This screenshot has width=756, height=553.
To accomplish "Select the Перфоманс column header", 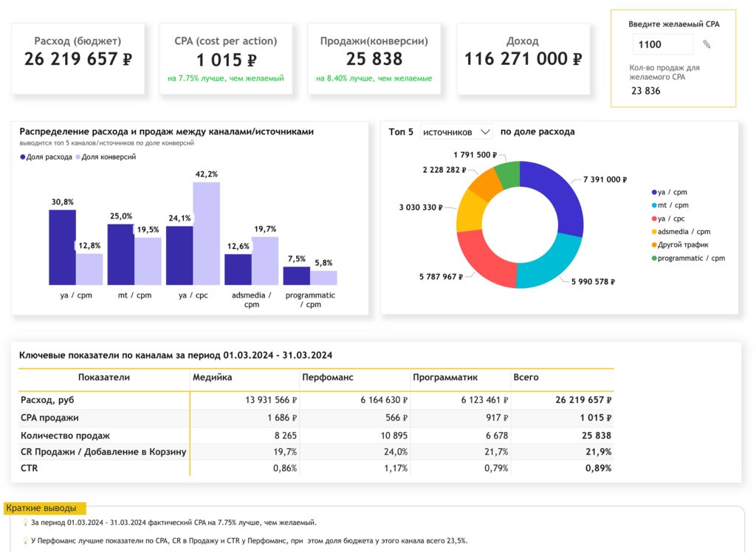I will point(328,377).
